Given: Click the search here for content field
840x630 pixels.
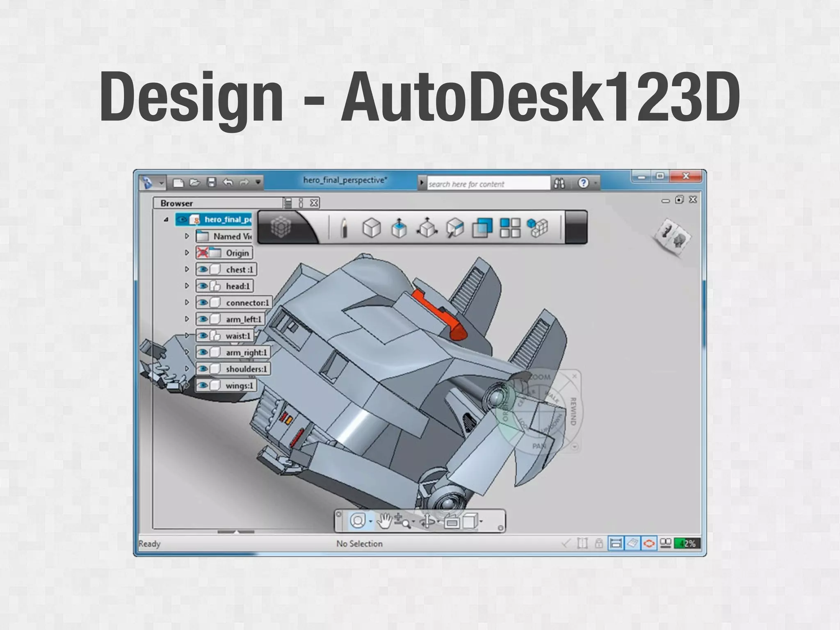Looking at the screenshot, I should (488, 183).
